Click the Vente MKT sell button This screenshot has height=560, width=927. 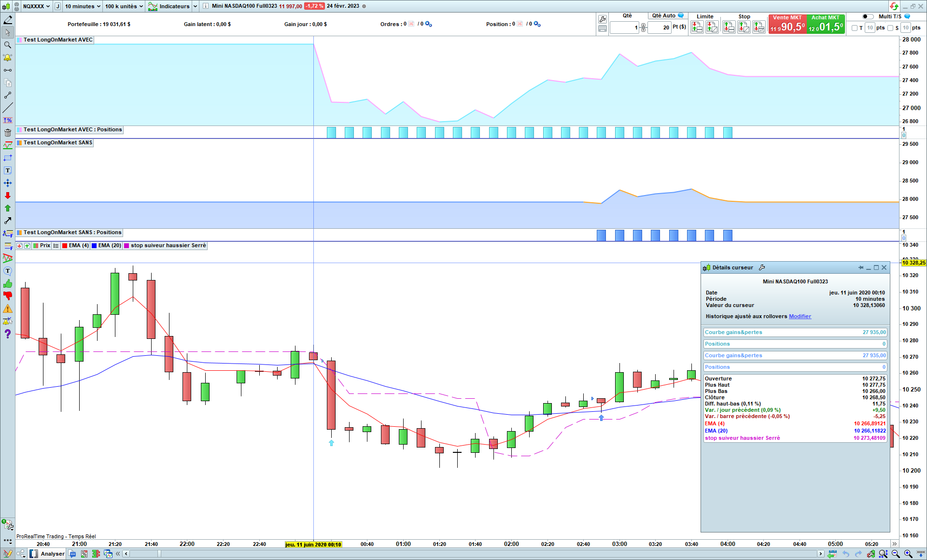(787, 24)
